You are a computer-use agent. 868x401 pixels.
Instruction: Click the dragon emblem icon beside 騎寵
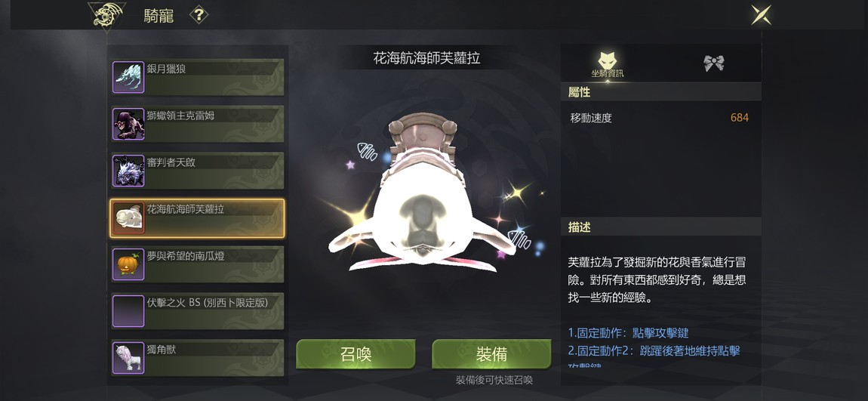point(106,16)
